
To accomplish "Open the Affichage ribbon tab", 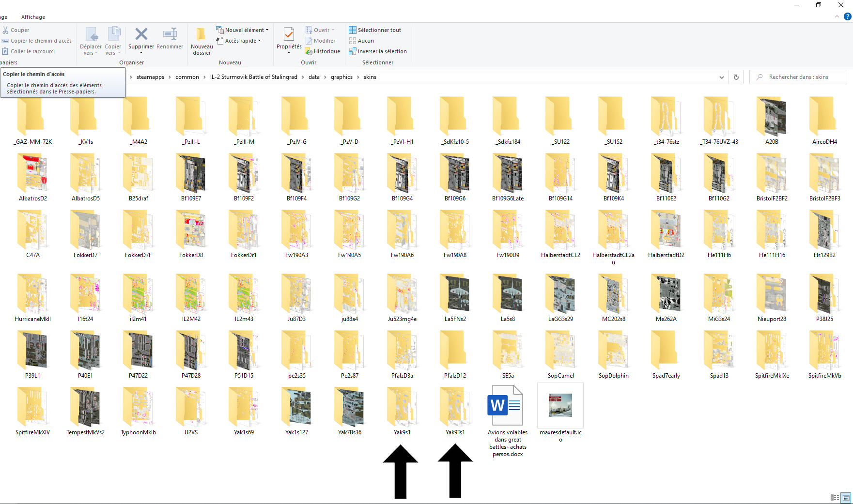I will tap(33, 17).
